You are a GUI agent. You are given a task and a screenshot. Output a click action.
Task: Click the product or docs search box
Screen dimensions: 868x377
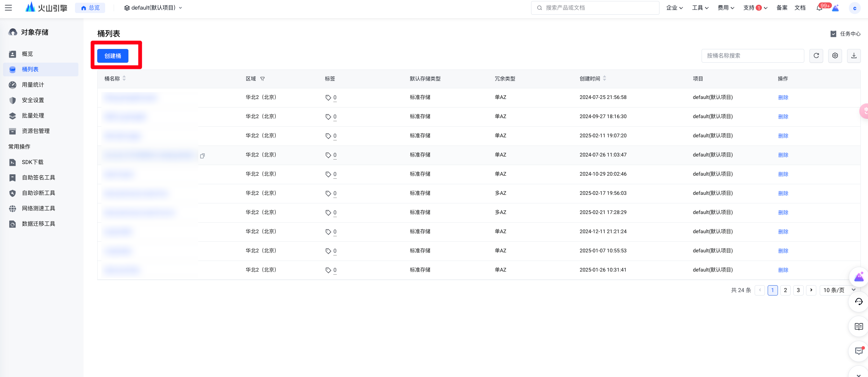click(x=595, y=8)
